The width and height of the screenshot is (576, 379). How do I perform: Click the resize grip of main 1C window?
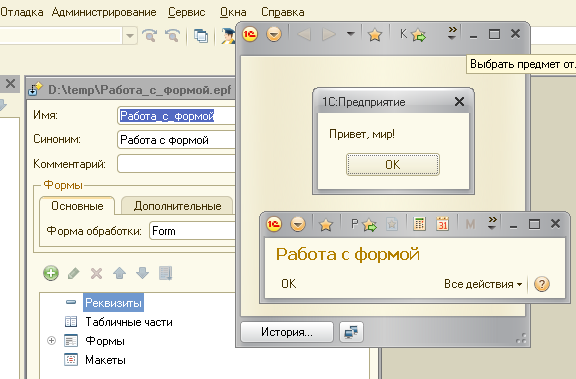click(x=521, y=338)
